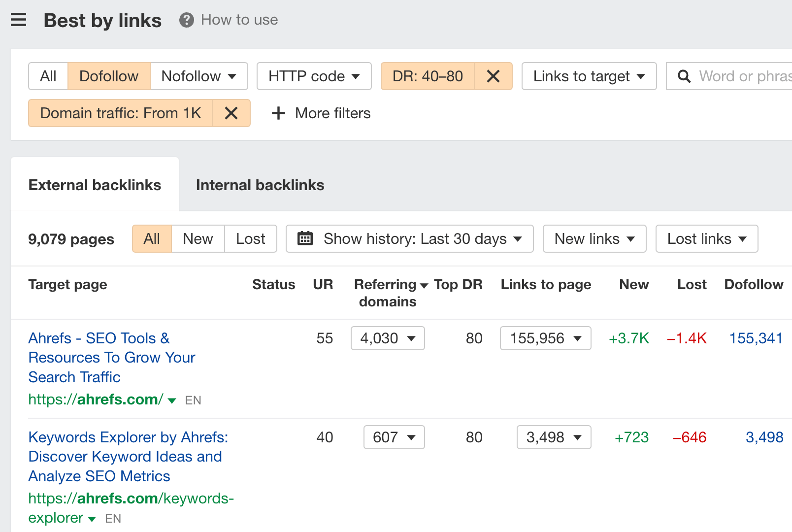The width and height of the screenshot is (792, 532).
Task: Open the hamburger navigation menu
Action: tap(18, 20)
